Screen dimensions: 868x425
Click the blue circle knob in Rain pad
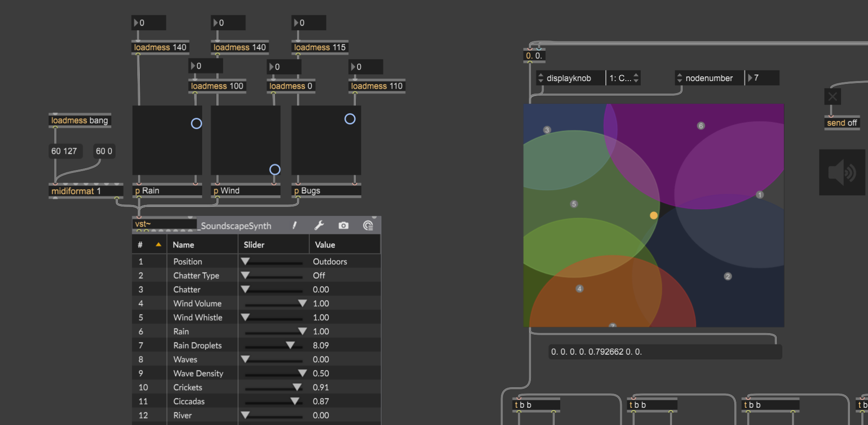(197, 123)
